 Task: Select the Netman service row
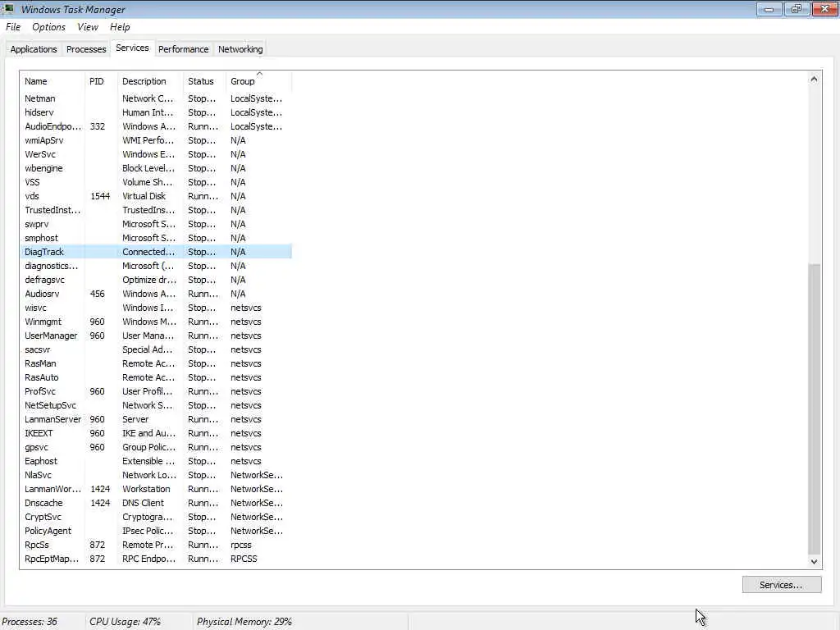click(x=157, y=98)
